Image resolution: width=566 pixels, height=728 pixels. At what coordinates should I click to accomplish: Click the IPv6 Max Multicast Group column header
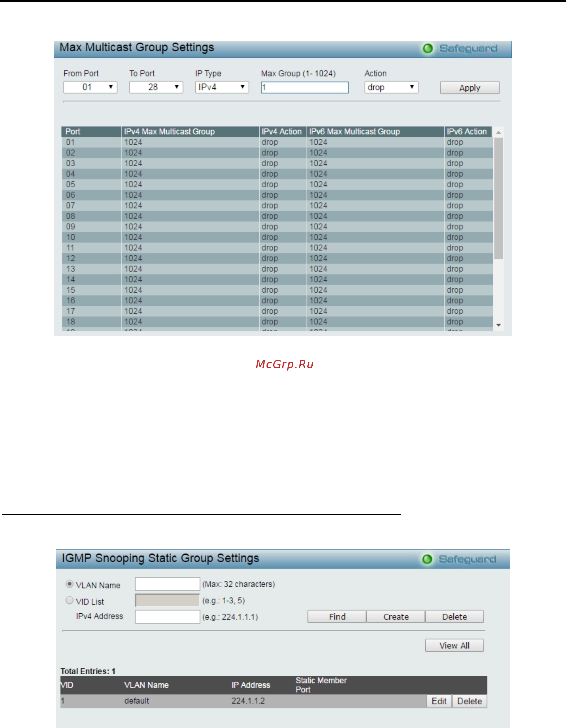(x=376, y=132)
